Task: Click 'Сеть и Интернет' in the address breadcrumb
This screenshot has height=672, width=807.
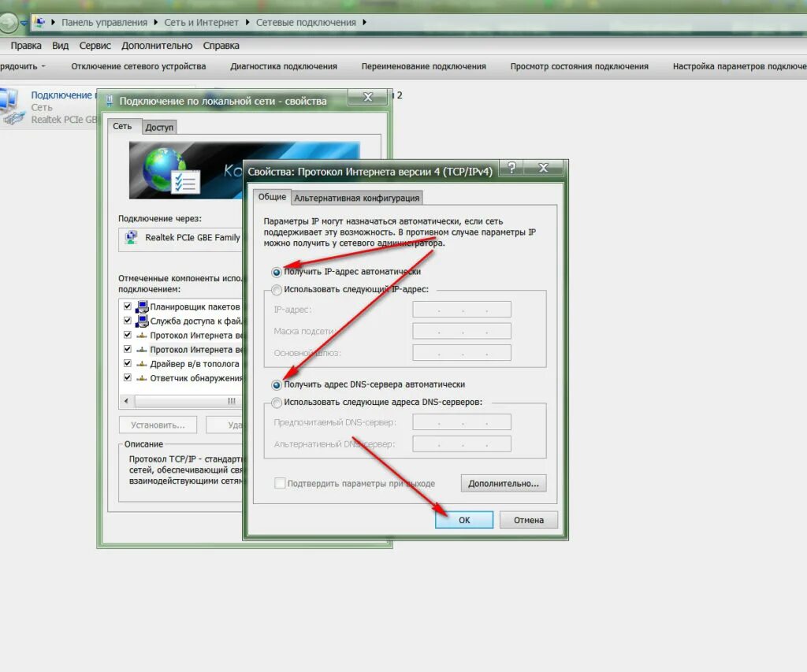Action: (x=201, y=23)
